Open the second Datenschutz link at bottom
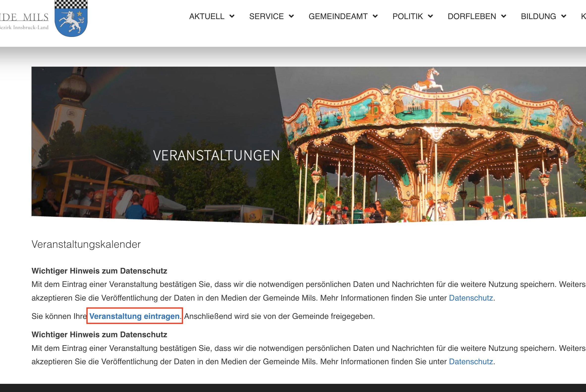The height and width of the screenshot is (392, 586). click(471, 362)
